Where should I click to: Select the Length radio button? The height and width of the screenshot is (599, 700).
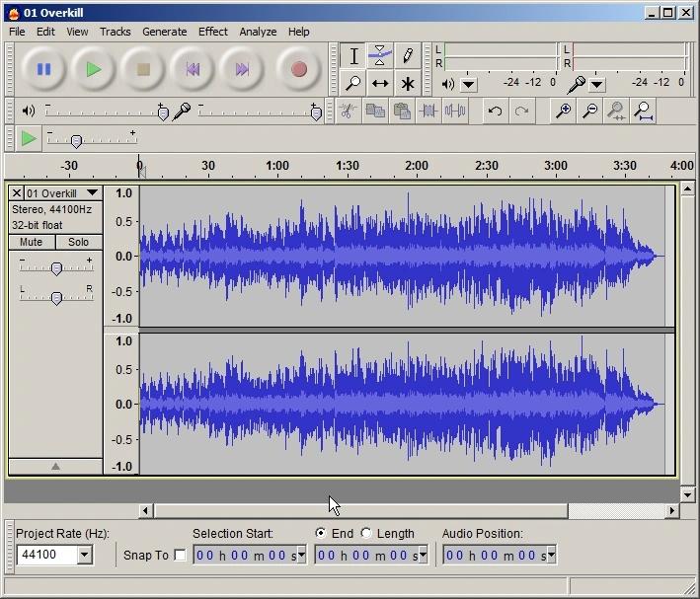point(366,533)
